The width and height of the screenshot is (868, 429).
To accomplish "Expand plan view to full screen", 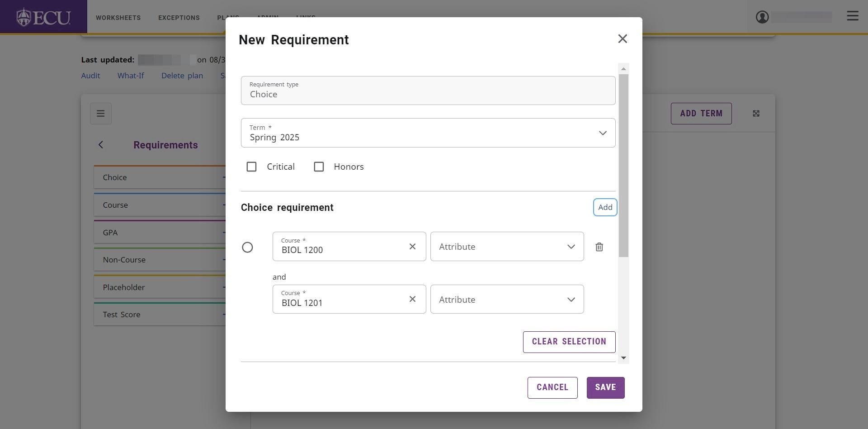I will click(756, 114).
